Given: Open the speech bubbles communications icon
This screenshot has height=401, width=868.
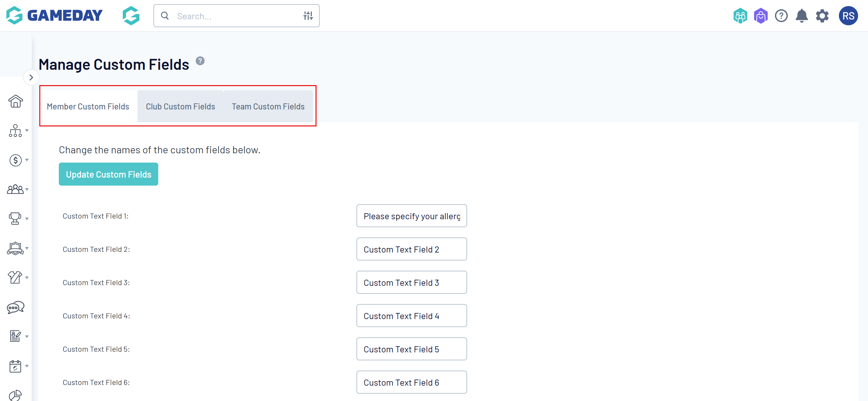Looking at the screenshot, I should pos(15,307).
